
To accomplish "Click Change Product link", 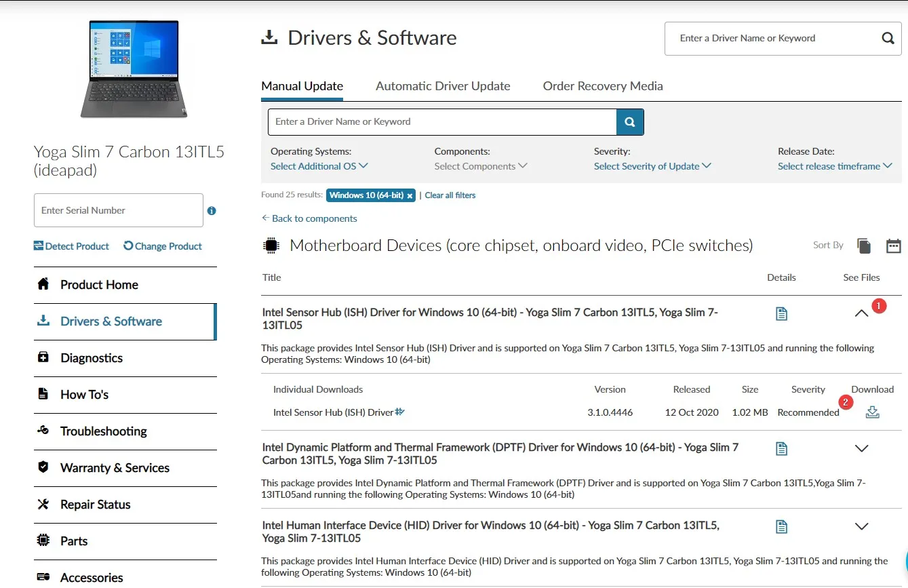I will coord(163,246).
